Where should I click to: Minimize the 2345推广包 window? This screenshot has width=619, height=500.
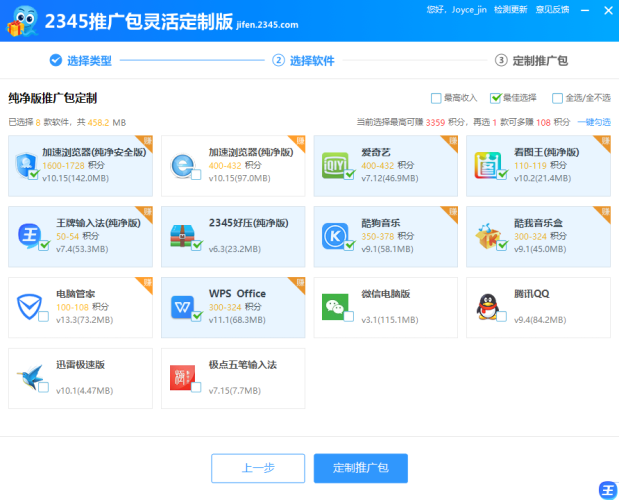click(585, 10)
